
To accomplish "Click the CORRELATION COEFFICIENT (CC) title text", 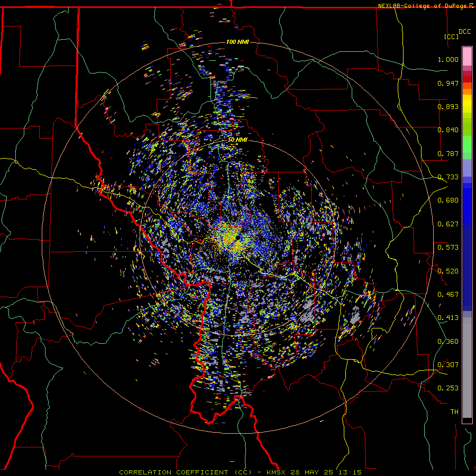I will (x=185, y=472).
